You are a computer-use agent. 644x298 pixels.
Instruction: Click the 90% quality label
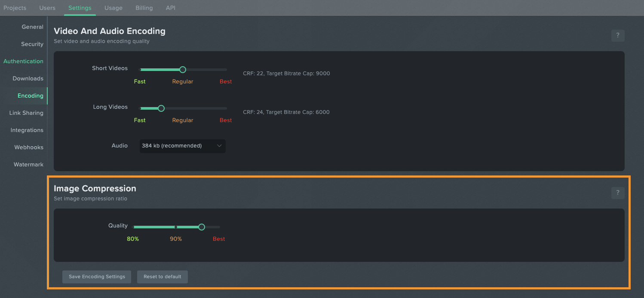point(176,239)
